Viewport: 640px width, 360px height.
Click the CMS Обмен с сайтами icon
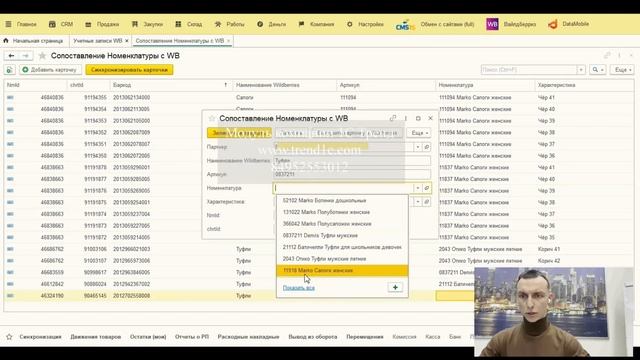[405, 25]
